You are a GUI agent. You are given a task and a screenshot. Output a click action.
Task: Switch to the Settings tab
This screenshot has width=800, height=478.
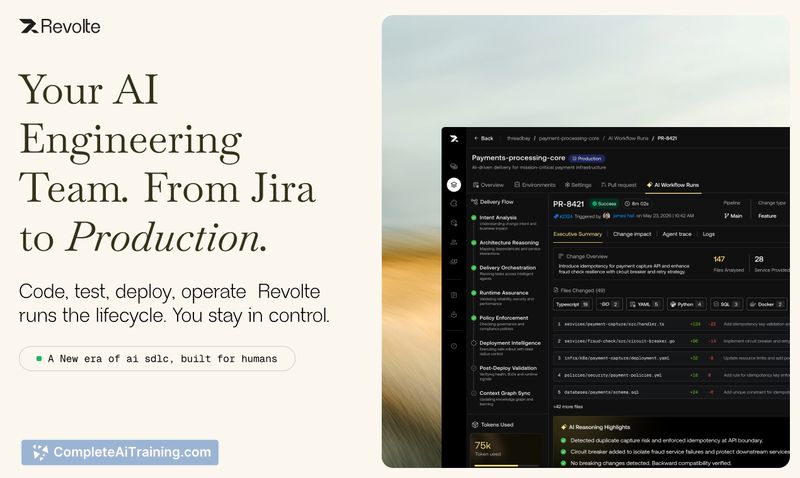point(578,185)
